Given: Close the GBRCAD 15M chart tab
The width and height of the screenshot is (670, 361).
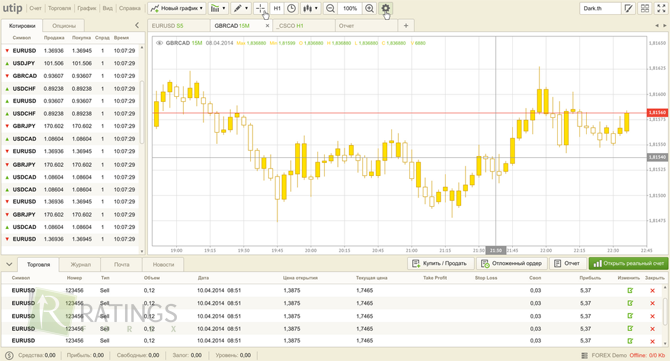Looking at the screenshot, I should (267, 26).
